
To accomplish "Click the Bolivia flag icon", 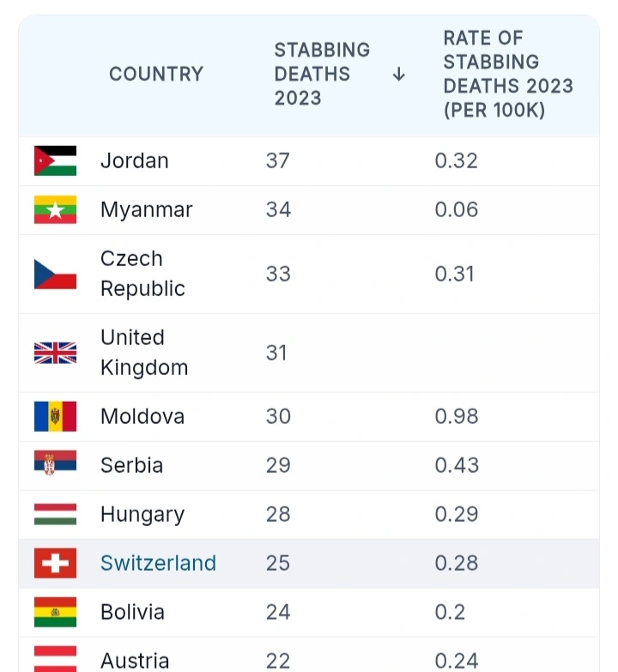I will (55, 612).
